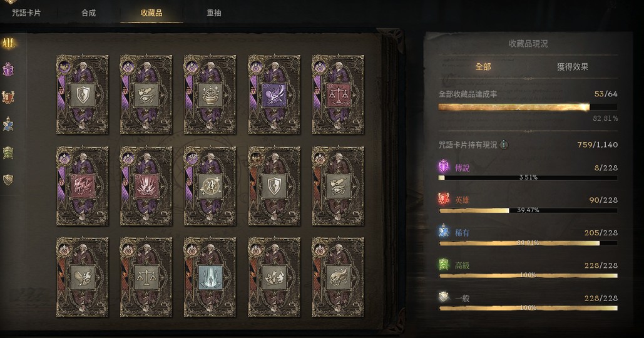Screen dimensions: 644x338
Task: Switch to the 合成 tab
Action: click(x=88, y=13)
